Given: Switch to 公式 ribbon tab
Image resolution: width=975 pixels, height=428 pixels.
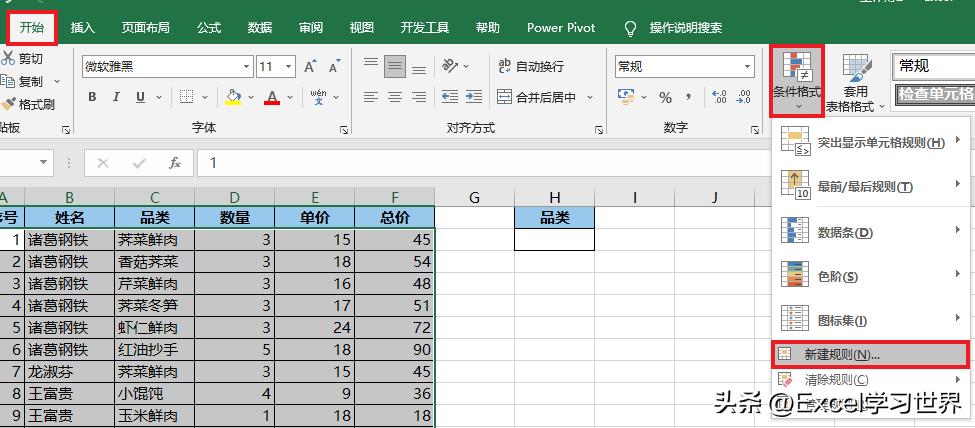Looking at the screenshot, I should 209,27.
